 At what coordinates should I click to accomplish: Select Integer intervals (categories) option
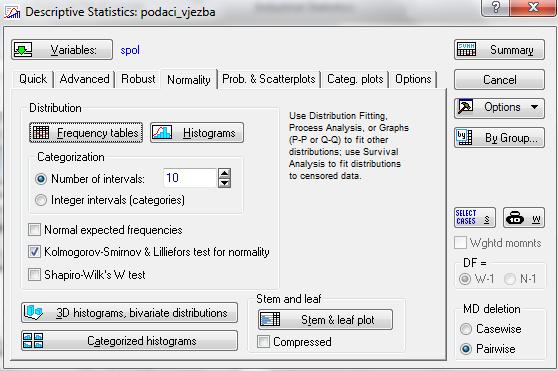(x=41, y=200)
